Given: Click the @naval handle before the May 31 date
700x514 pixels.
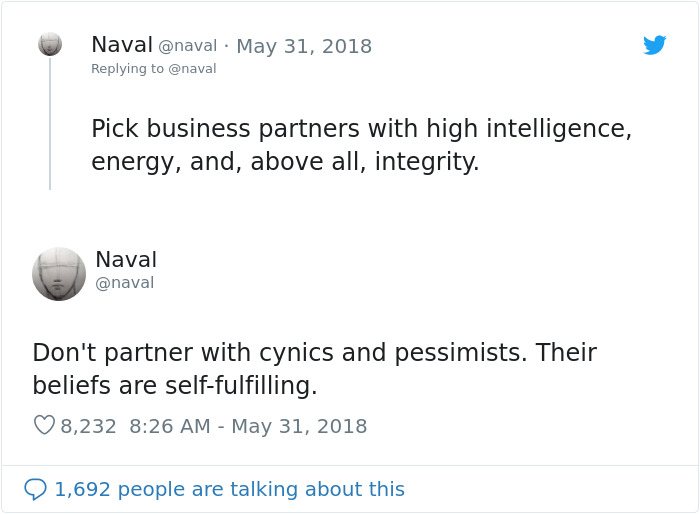Looking at the screenshot, I should tap(187, 46).
